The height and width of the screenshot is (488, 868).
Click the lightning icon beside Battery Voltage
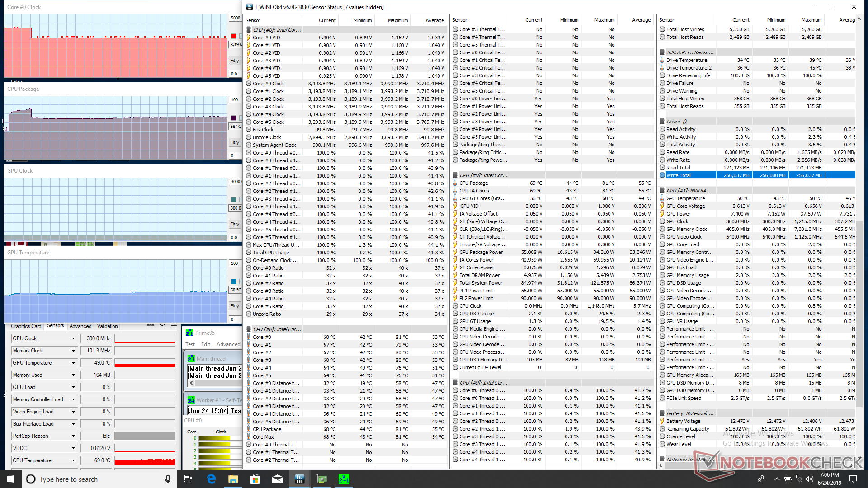point(662,421)
